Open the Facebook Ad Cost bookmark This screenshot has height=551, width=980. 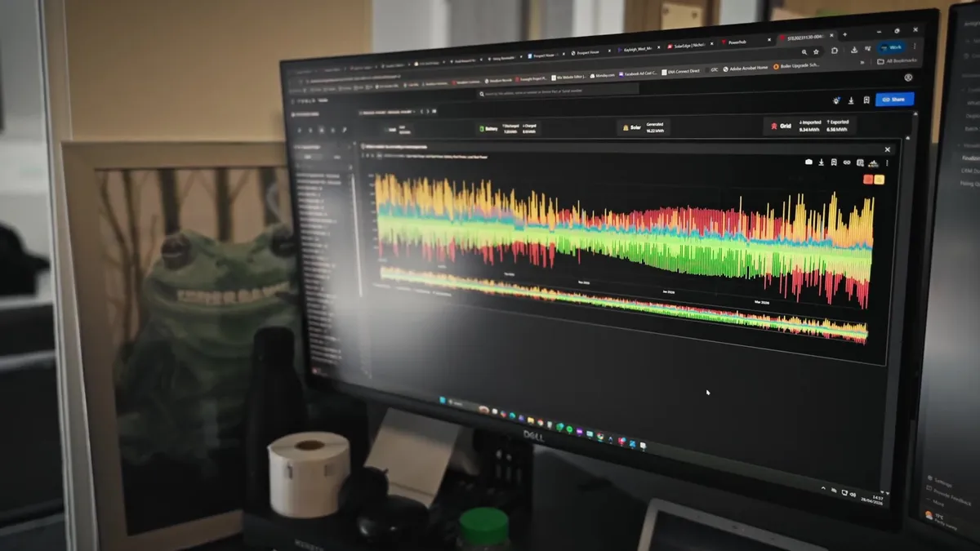[x=636, y=73]
